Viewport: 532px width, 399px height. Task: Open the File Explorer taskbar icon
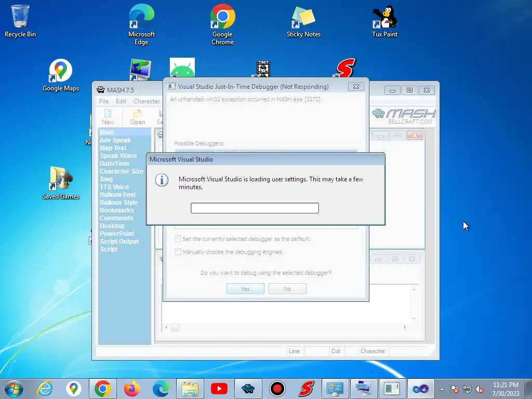tap(190, 389)
